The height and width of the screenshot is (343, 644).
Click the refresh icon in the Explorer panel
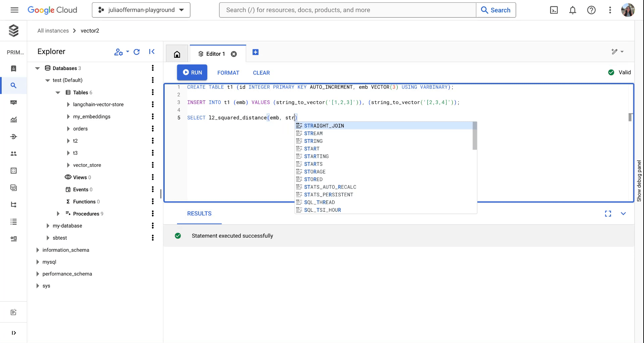[x=136, y=52]
